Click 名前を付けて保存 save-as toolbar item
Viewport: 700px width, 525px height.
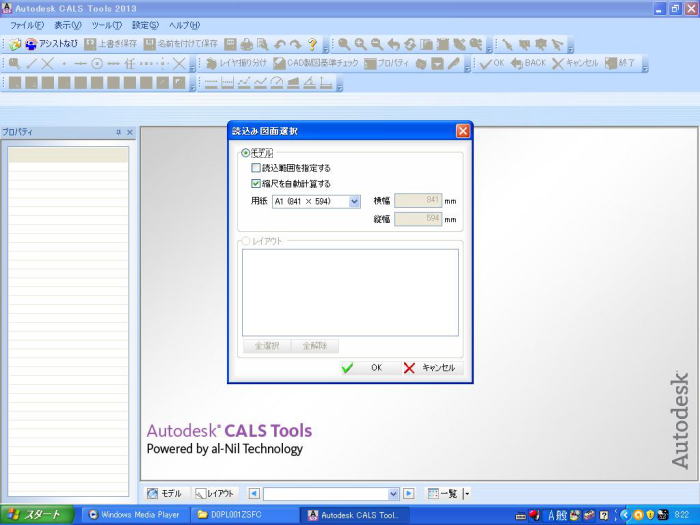point(181,44)
